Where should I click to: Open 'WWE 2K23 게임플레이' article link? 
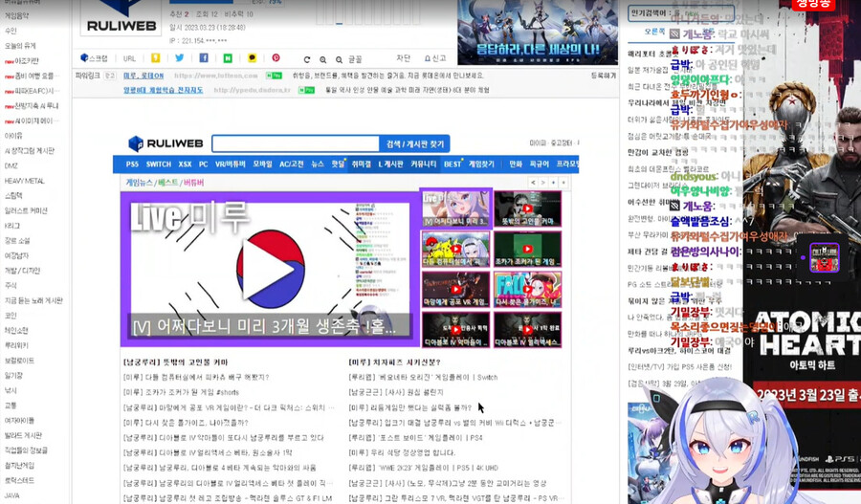coord(424,468)
